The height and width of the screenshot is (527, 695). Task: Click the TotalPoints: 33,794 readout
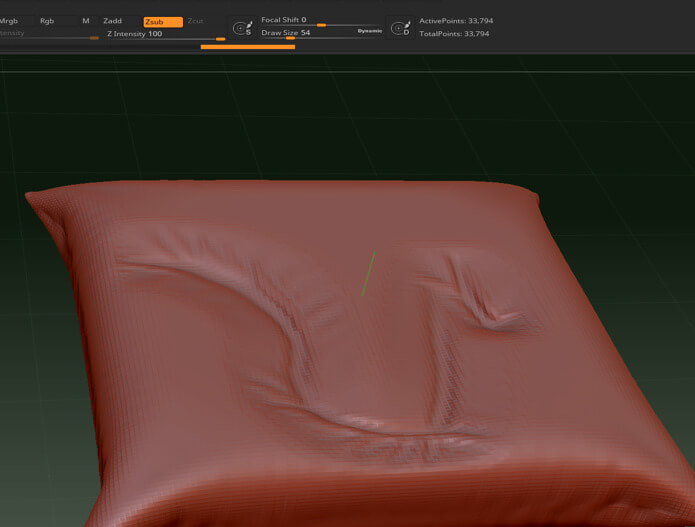point(454,34)
